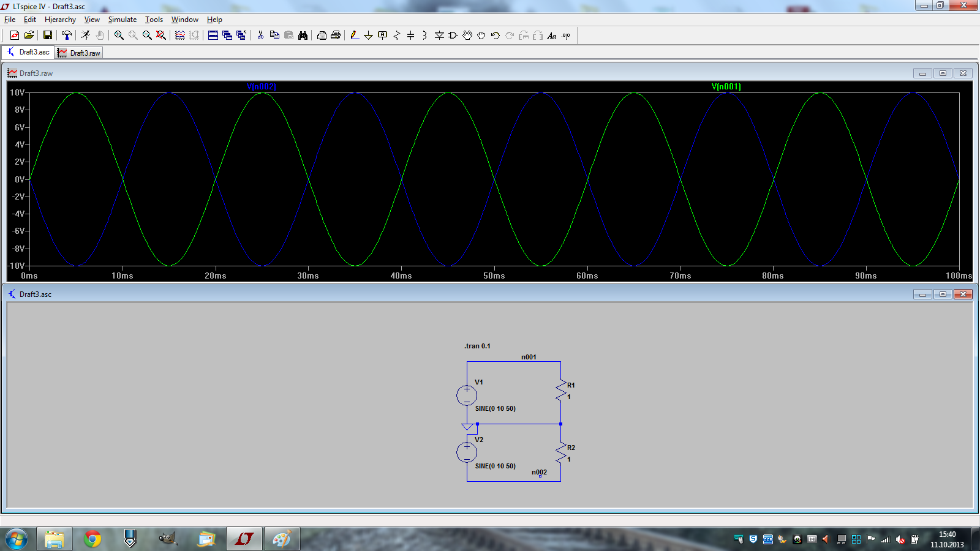This screenshot has width=980, height=551.
Task: Click V2's SINE(0 10 50) value text
Action: pos(496,466)
